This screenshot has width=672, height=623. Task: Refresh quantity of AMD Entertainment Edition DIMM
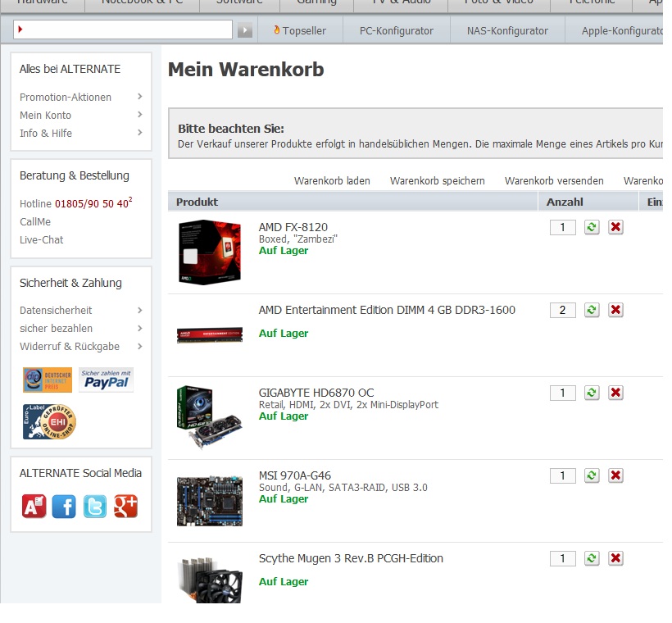coord(592,310)
